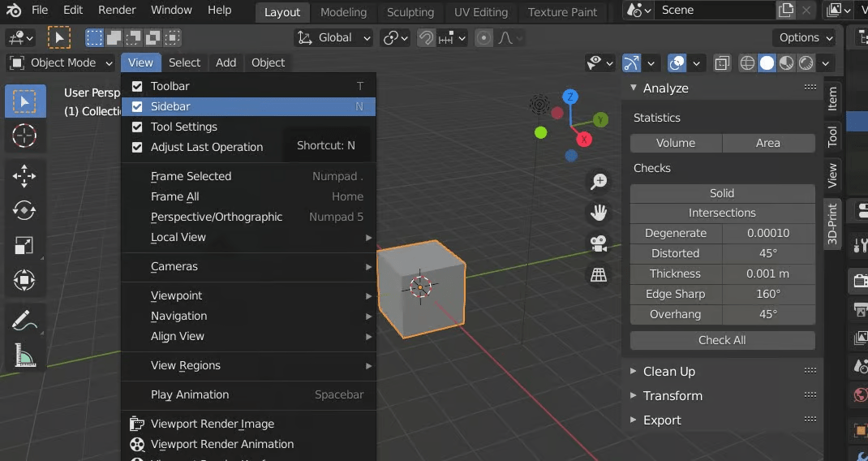Activate the Measure tool
The width and height of the screenshot is (868, 461).
coord(24,355)
